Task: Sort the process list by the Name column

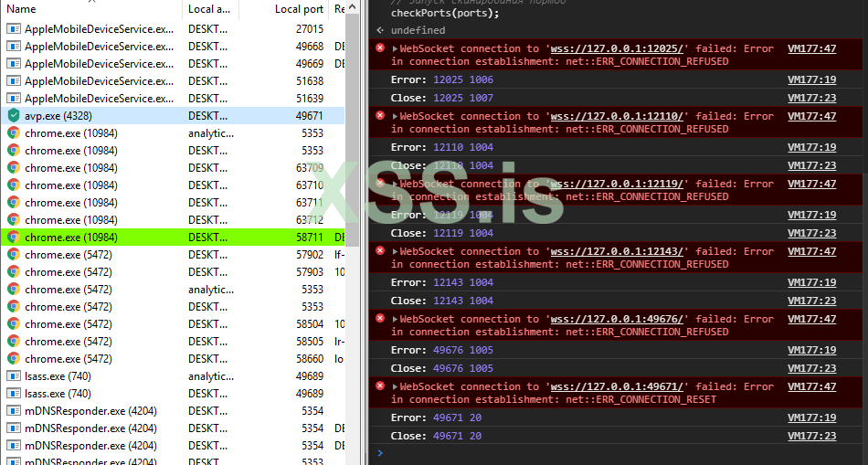Action: pos(91,9)
